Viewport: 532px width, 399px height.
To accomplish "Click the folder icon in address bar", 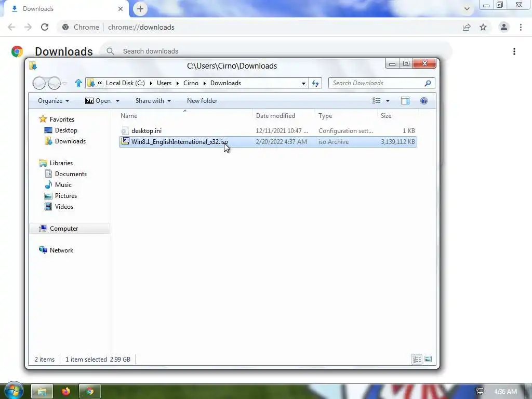I will click(x=90, y=83).
